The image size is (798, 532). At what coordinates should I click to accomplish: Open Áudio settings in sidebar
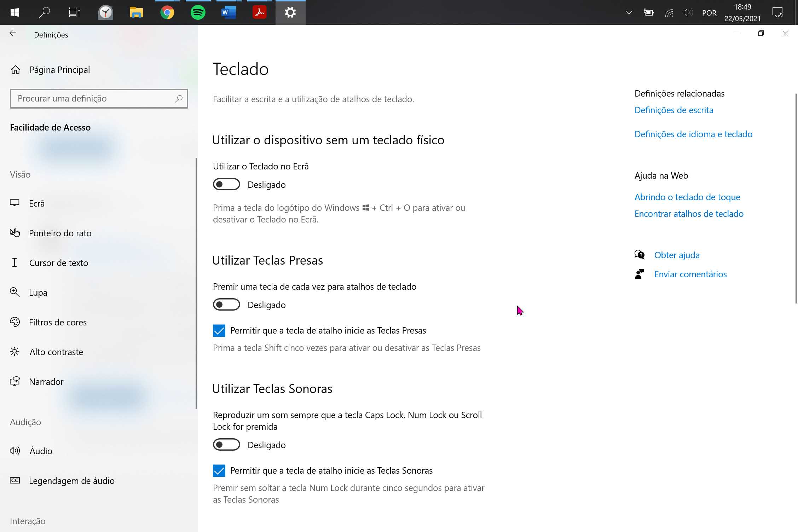tap(41, 451)
